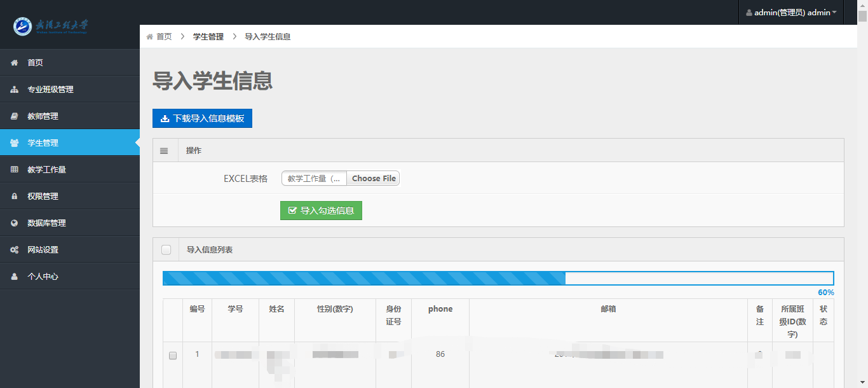868x388 pixels.
Task: Click Choose File for EXCEL表格
Action: 374,179
